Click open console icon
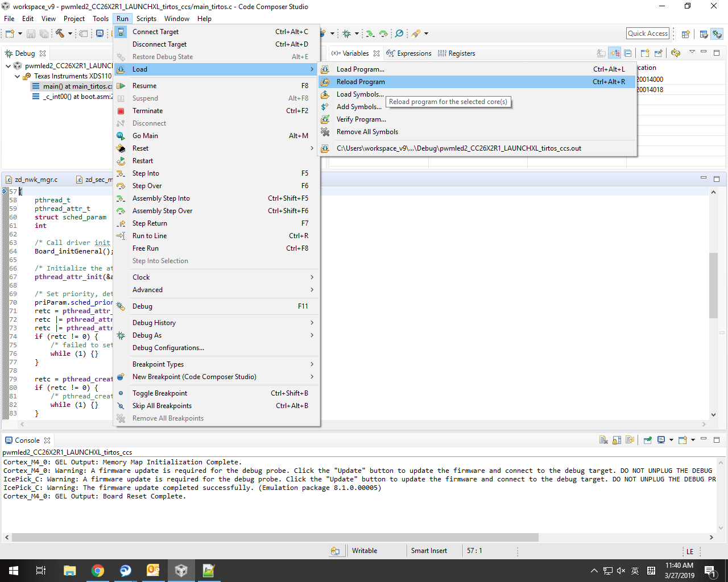728x582 pixels. point(683,440)
